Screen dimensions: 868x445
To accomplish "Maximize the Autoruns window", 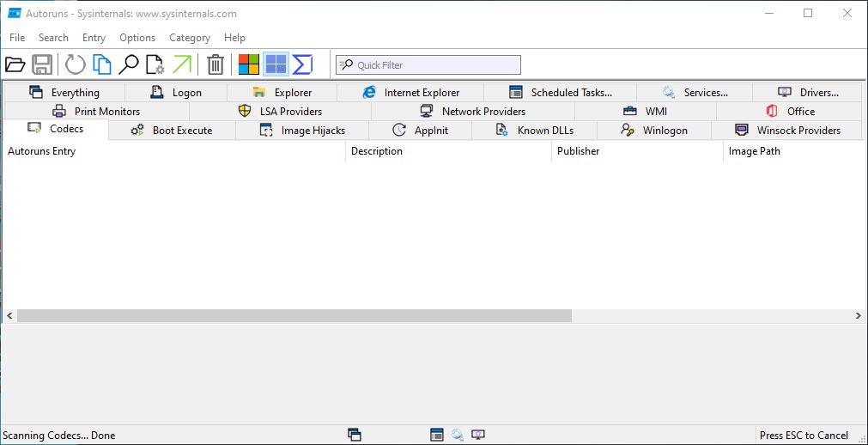I will coord(808,13).
